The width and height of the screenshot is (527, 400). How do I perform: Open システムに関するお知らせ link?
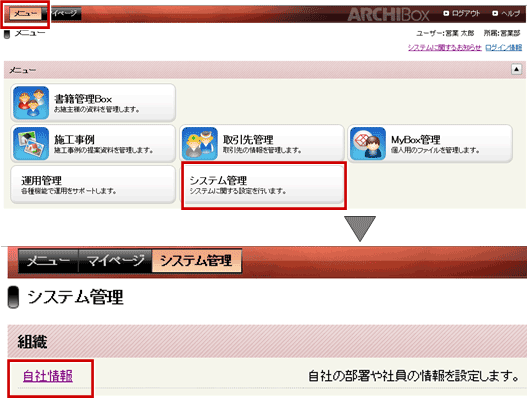coord(445,48)
